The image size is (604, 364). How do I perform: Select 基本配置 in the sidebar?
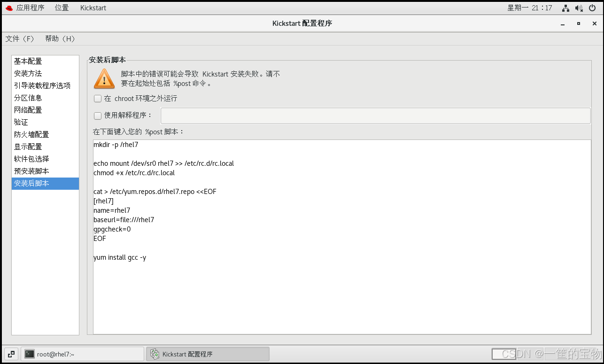(x=45, y=61)
